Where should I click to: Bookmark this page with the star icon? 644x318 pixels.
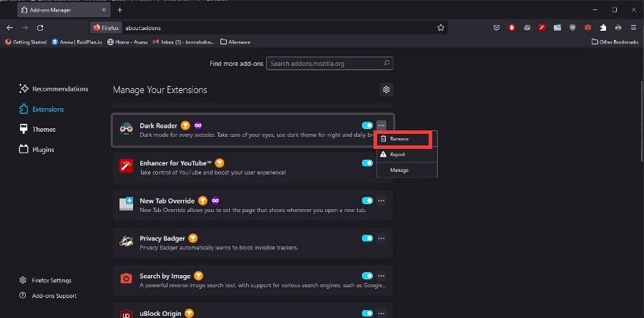pos(441,28)
